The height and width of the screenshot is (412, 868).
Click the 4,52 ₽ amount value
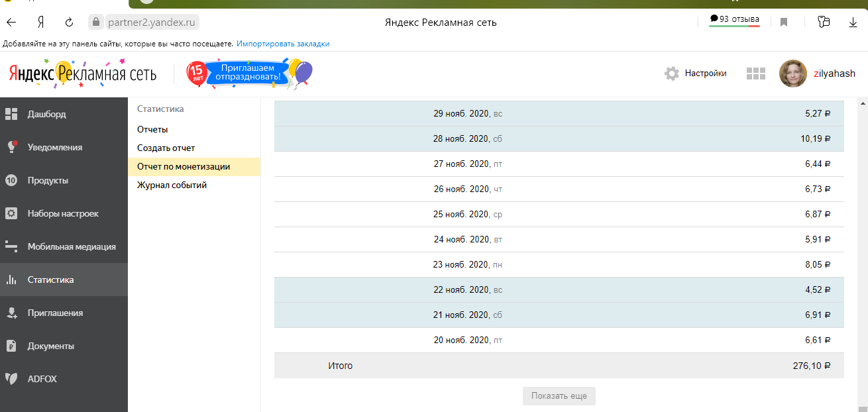818,290
